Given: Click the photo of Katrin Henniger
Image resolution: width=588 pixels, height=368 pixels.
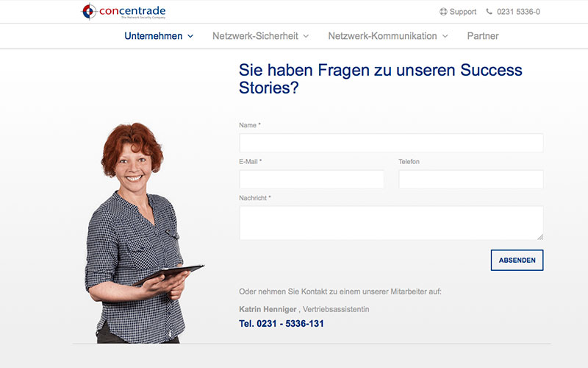Looking at the screenshot, I should (x=143, y=233).
